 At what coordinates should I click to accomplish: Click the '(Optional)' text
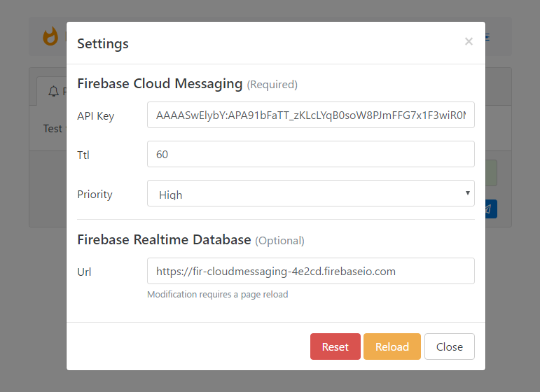pyautogui.click(x=279, y=241)
